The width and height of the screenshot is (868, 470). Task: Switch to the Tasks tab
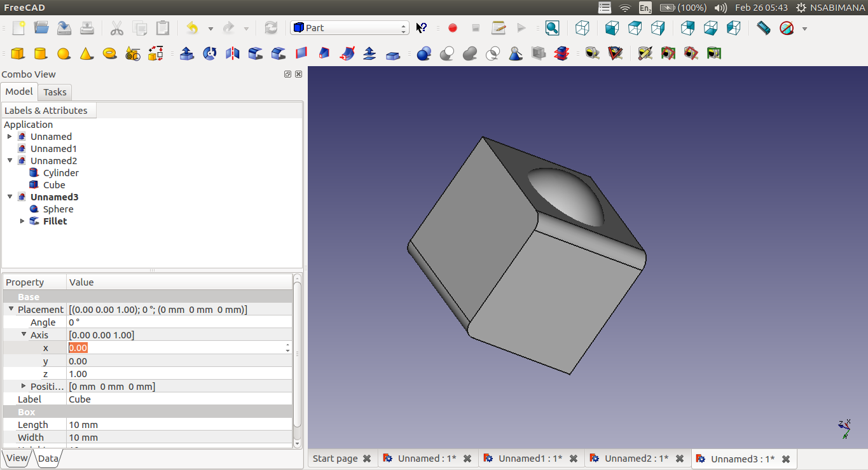click(55, 92)
